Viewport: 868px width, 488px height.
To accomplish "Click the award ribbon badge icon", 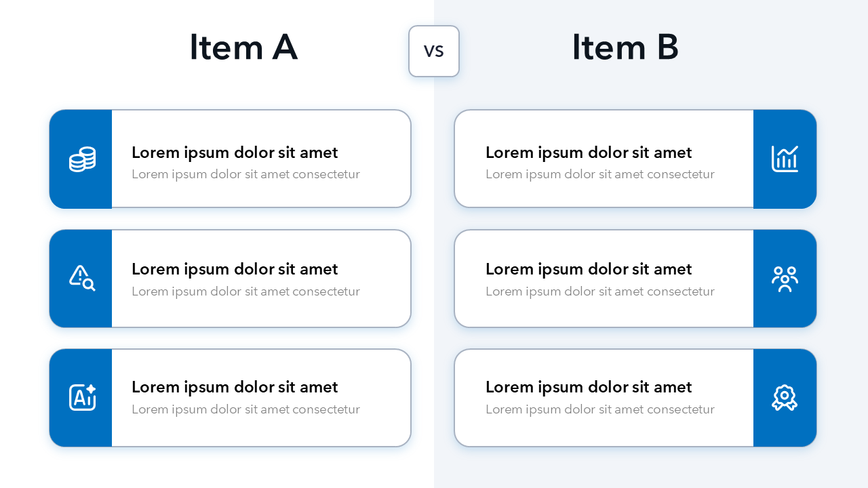I will tap(785, 397).
